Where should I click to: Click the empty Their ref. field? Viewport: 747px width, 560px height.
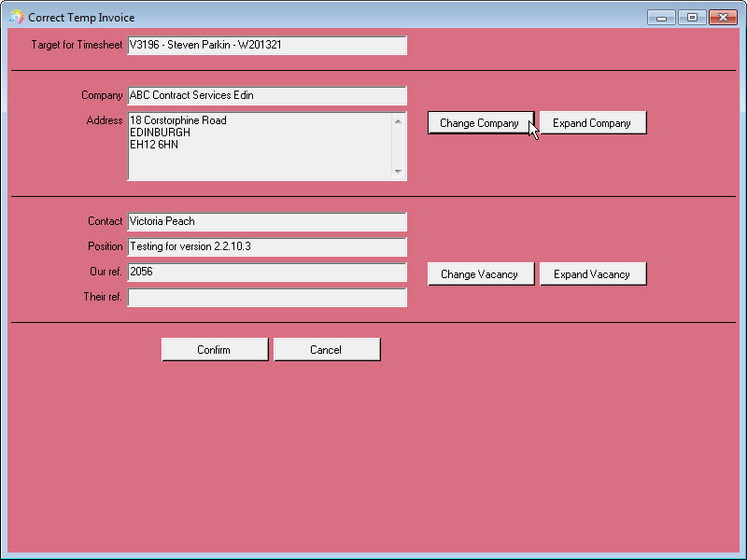pos(267,297)
